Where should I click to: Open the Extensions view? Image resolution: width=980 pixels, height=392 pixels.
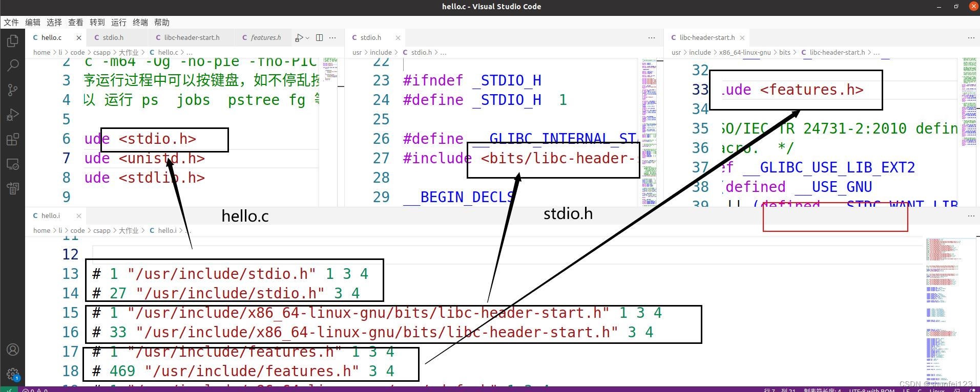(x=13, y=139)
